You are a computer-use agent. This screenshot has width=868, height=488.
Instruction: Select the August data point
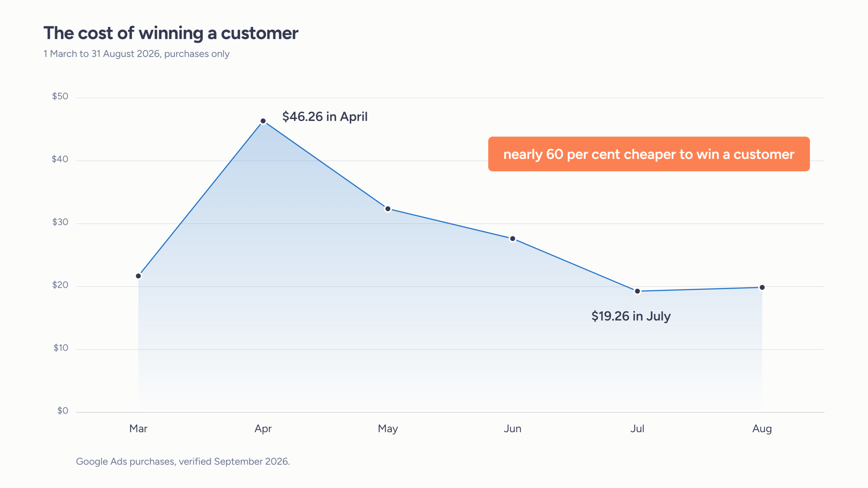[762, 288]
